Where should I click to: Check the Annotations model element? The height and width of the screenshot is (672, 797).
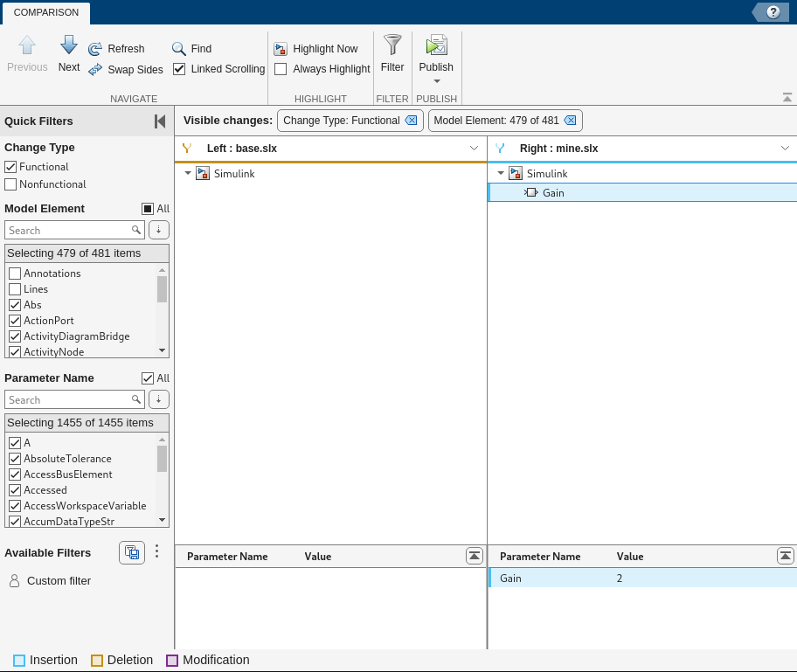pyautogui.click(x=15, y=274)
